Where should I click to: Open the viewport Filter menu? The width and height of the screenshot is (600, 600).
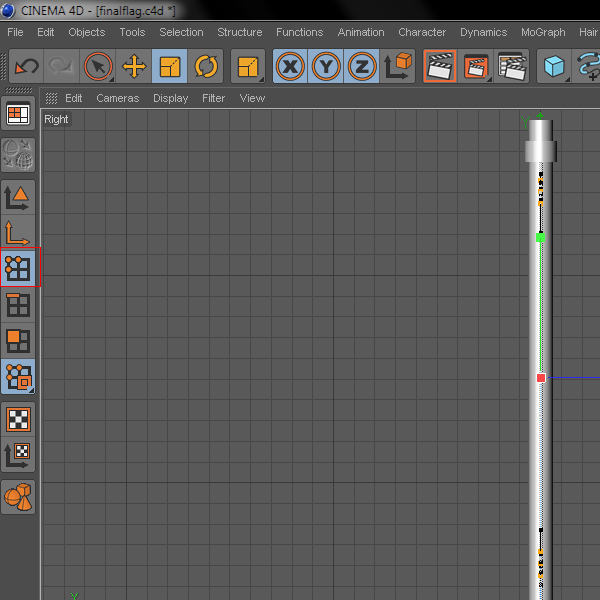click(x=214, y=98)
